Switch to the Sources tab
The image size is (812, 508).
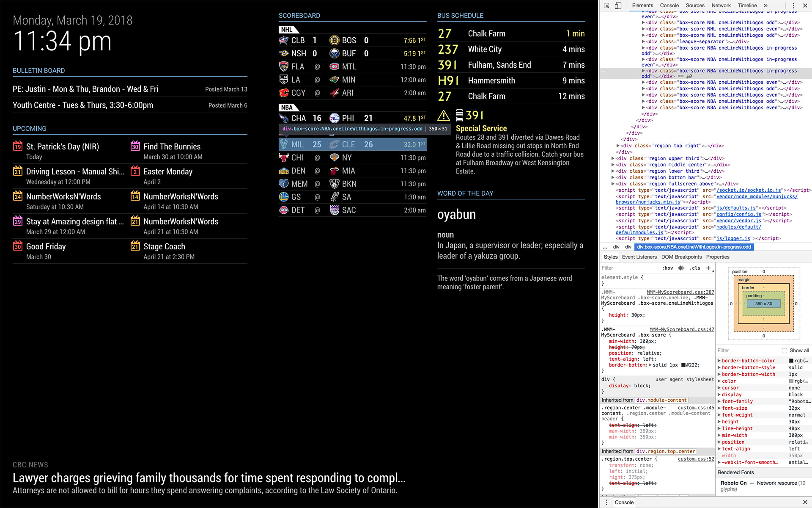[695, 6]
